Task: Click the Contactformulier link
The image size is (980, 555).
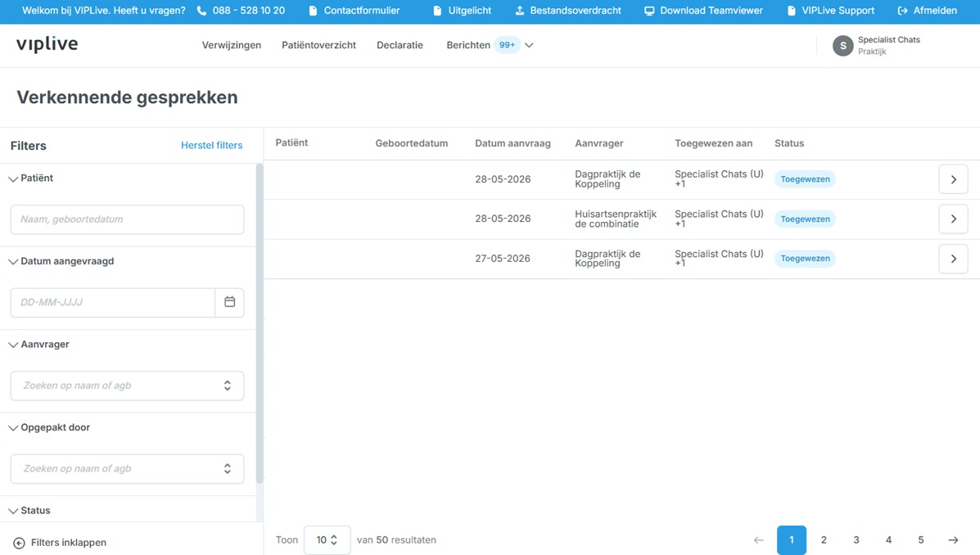Action: (362, 11)
